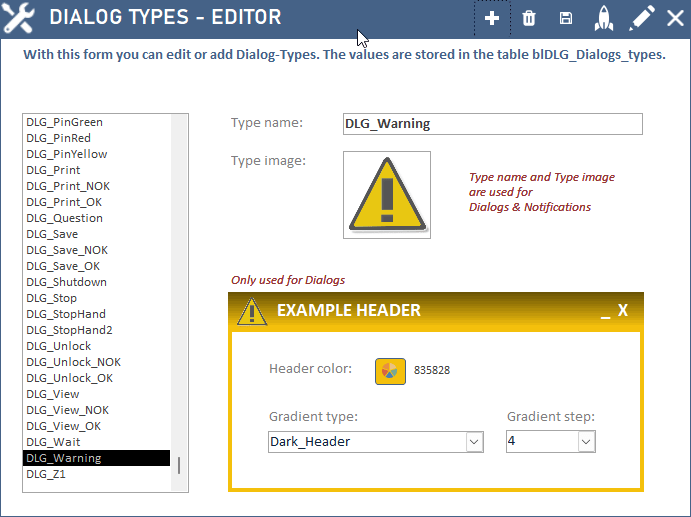Click the pencil edit icon
This screenshot has width=691, height=517.
[643, 18]
